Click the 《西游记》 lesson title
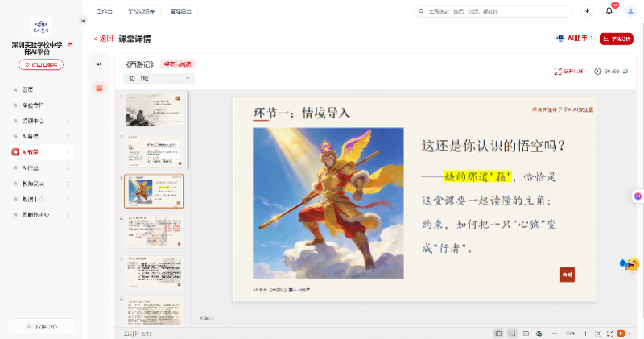 coord(140,64)
